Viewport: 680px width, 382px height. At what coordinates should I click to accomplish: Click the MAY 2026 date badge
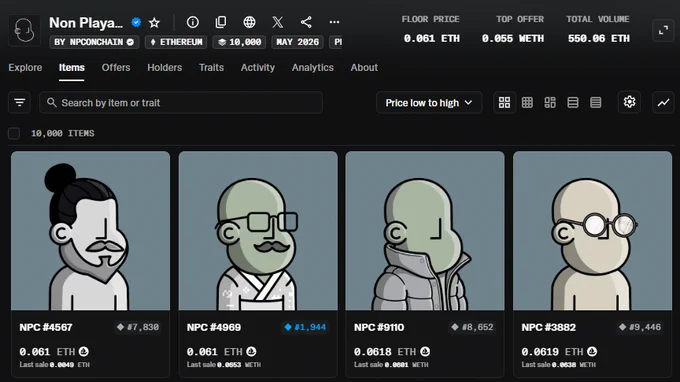point(298,42)
